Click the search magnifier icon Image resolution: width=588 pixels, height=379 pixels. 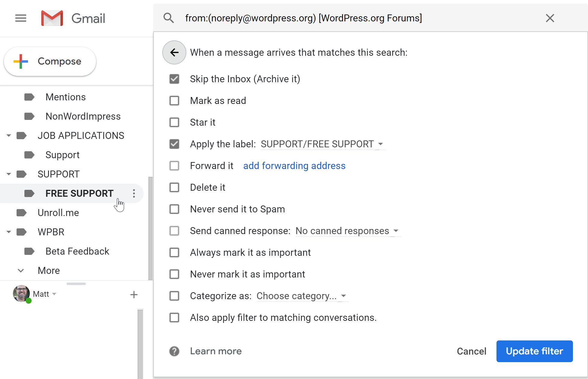[x=169, y=18]
